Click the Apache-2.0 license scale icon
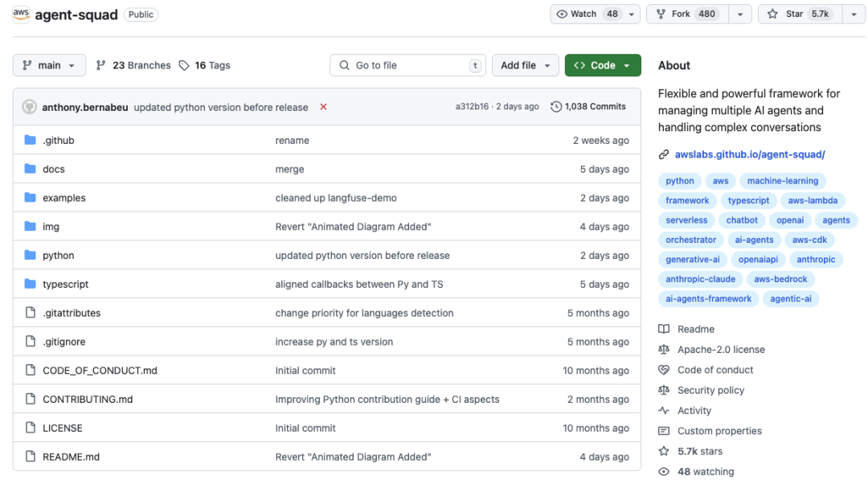This screenshot has width=868, height=480. pos(664,349)
